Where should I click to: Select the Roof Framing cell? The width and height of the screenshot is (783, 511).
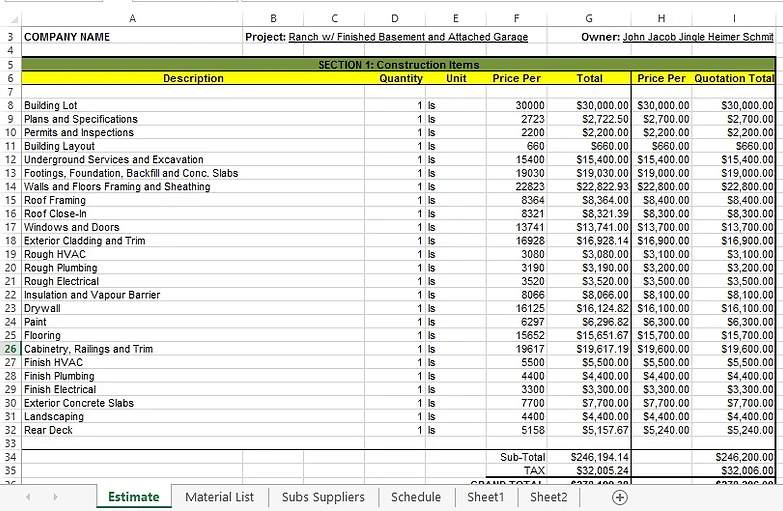(193, 200)
